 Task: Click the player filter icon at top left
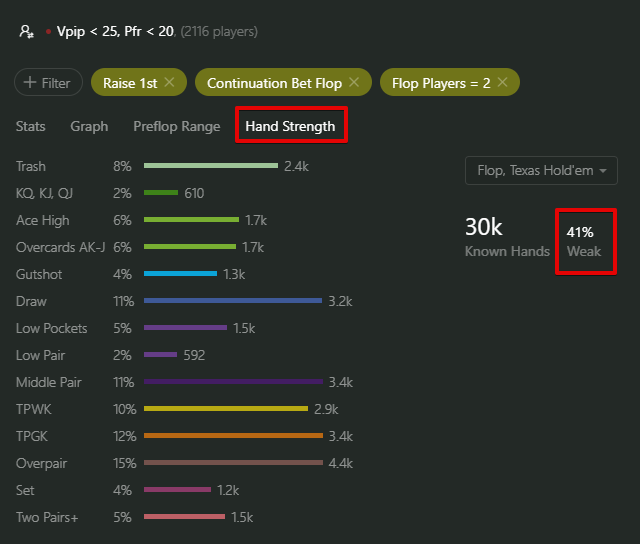coord(27,31)
